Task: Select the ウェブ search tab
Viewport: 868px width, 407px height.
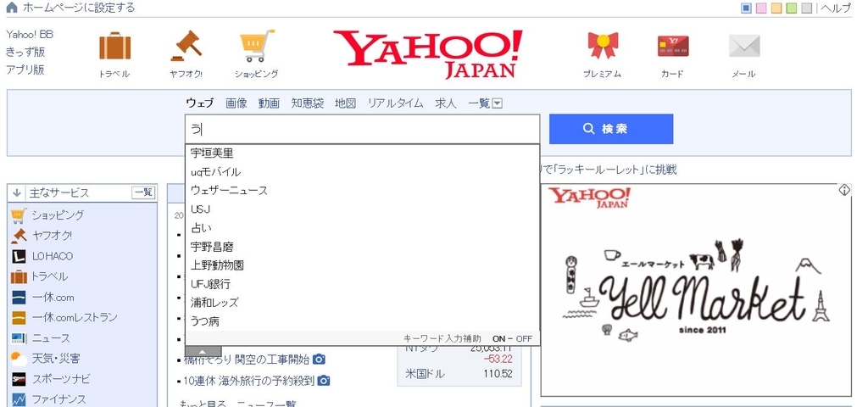Action: (199, 103)
